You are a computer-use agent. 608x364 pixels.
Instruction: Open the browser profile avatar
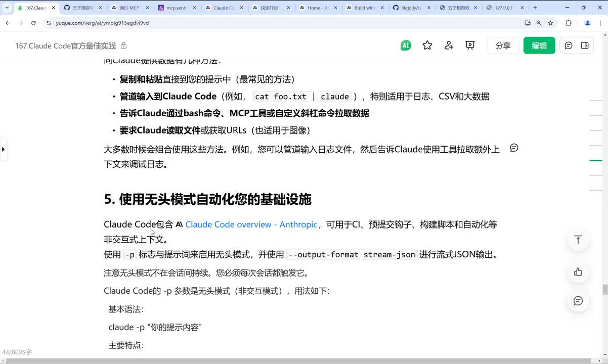click(587, 23)
